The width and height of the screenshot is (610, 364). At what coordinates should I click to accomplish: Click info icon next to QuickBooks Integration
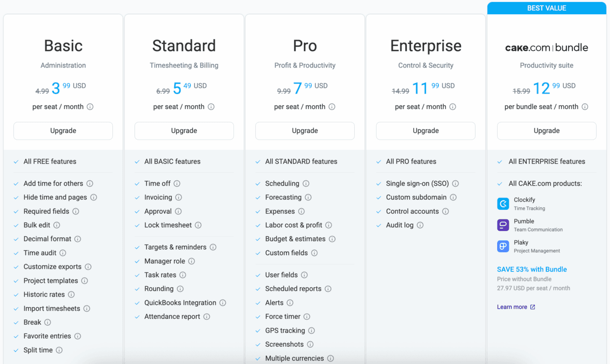(223, 303)
